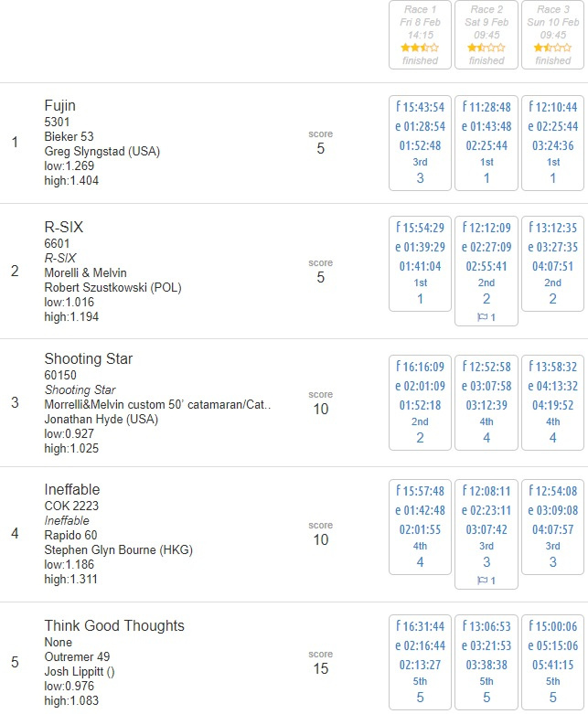Screen dimensions: 588x714
Task: Click the Shooting Star boat name
Action: (x=89, y=358)
